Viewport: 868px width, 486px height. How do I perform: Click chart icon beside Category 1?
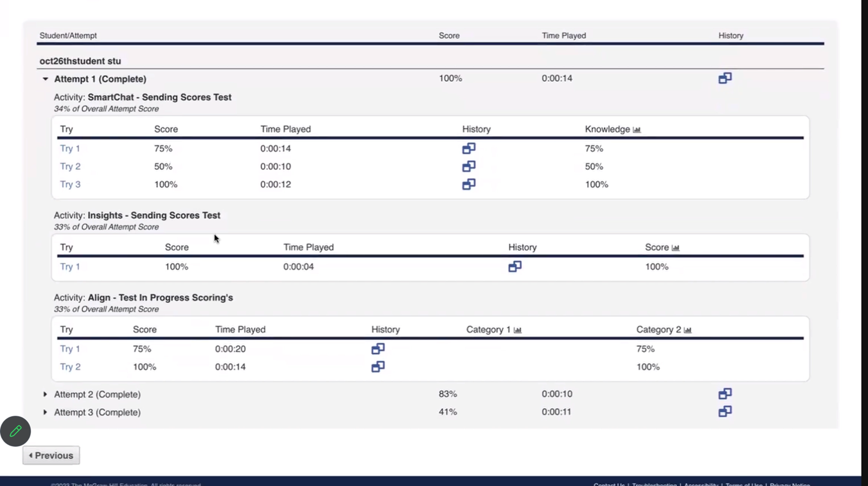[x=518, y=330]
